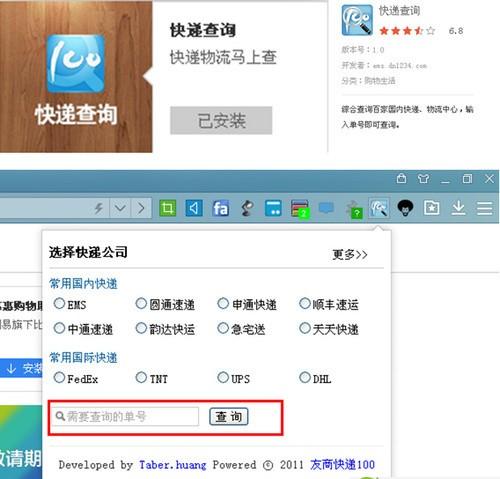Select the 申通快递 radio button

223,304
